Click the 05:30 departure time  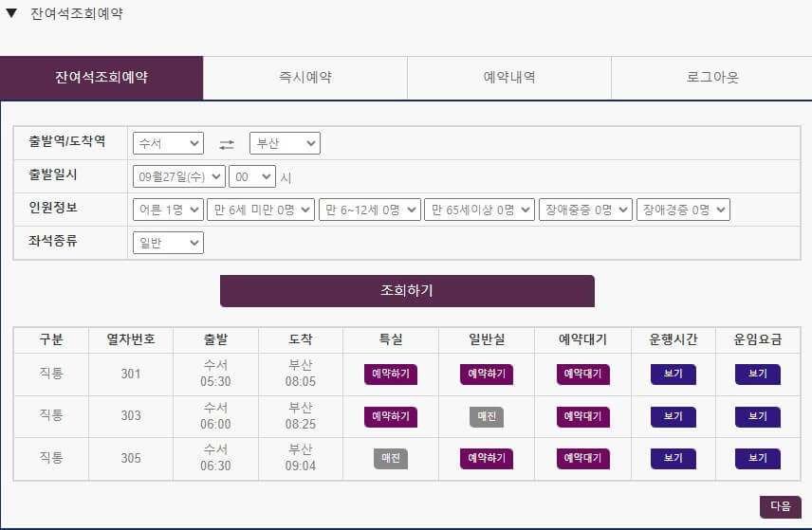click(x=216, y=382)
